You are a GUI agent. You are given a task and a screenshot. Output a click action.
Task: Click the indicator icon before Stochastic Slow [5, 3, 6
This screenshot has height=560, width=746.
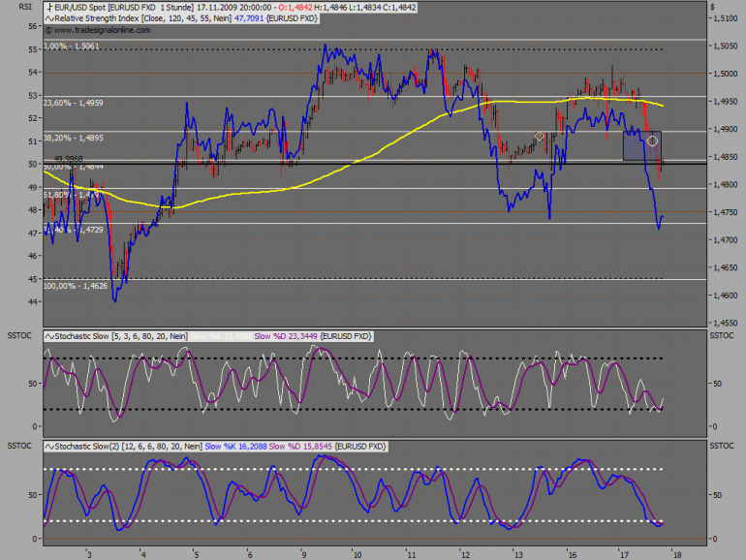click(49, 336)
